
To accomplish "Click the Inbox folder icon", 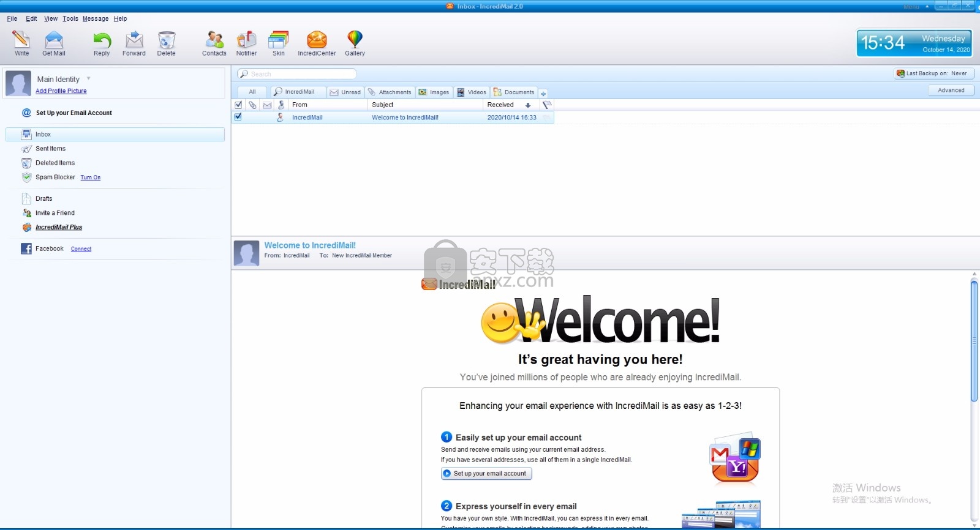I will click(26, 134).
